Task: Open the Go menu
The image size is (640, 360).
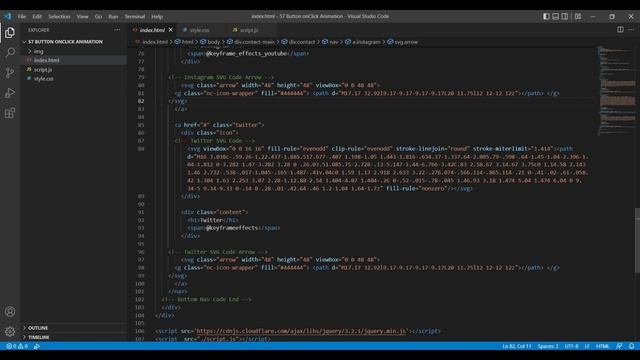Action: (98, 16)
